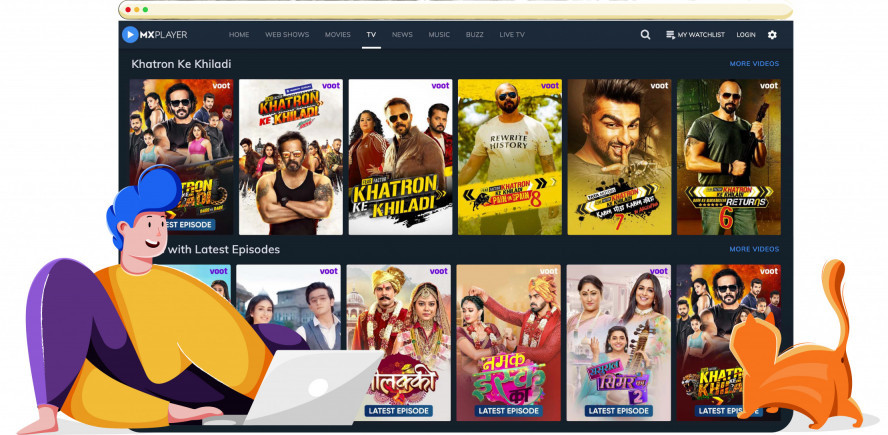Screen dimensions: 888x435
Task: Switch to the Music tab
Action: [439, 35]
